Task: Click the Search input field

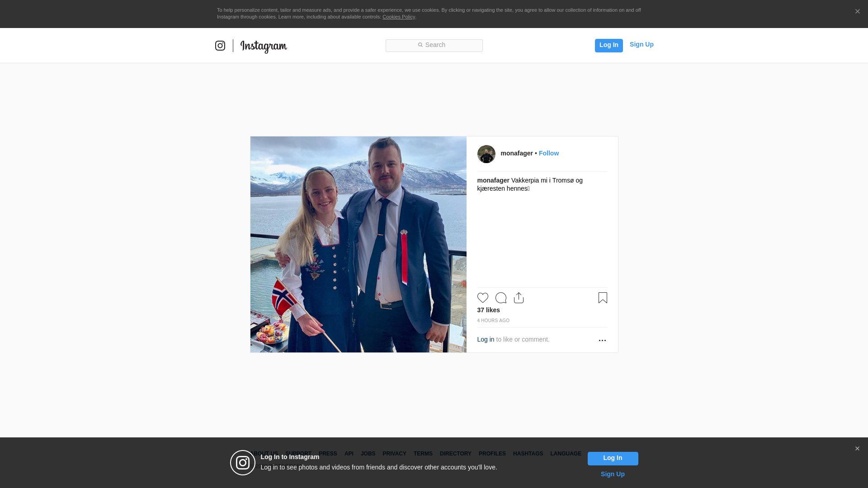Action: [x=434, y=45]
